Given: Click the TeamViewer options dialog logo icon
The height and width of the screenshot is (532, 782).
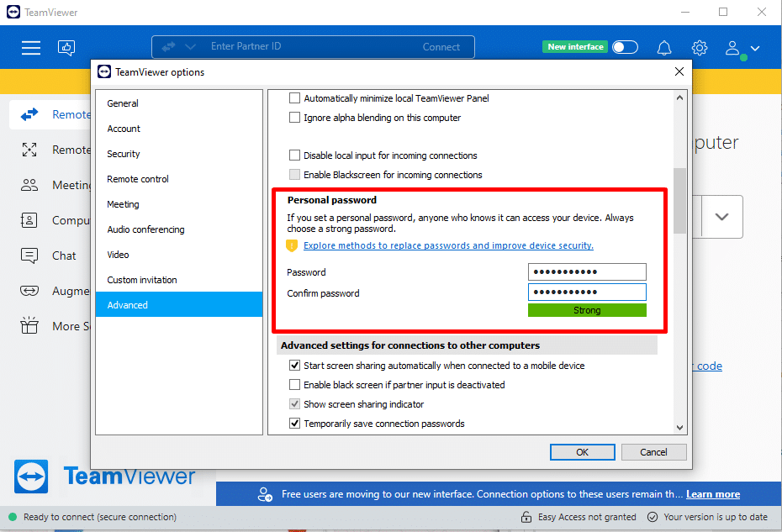Looking at the screenshot, I should [x=104, y=71].
